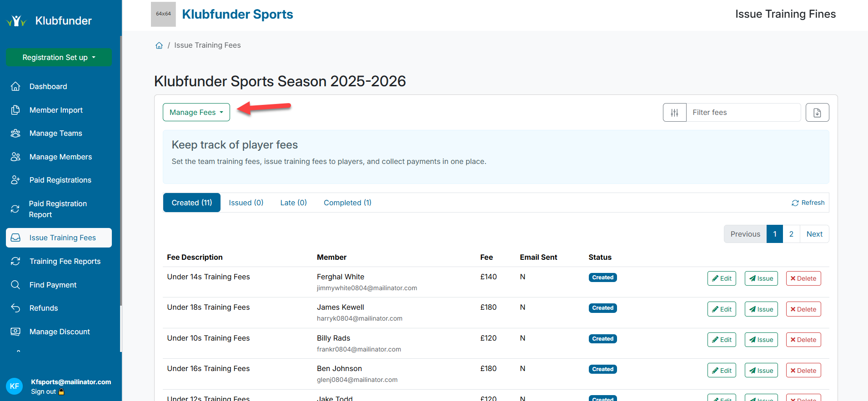This screenshot has height=401, width=868.
Task: Click into the Filter fees field
Action: click(743, 113)
